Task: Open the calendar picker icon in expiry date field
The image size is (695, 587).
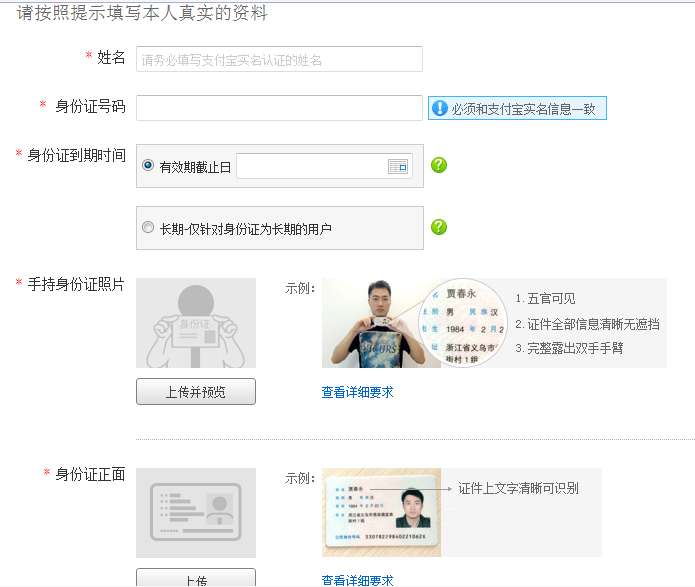Action: (398, 167)
